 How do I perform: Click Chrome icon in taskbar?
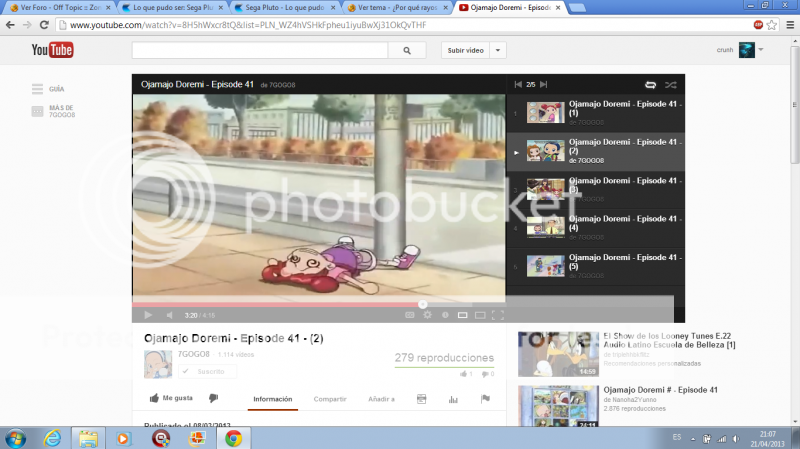(234, 438)
